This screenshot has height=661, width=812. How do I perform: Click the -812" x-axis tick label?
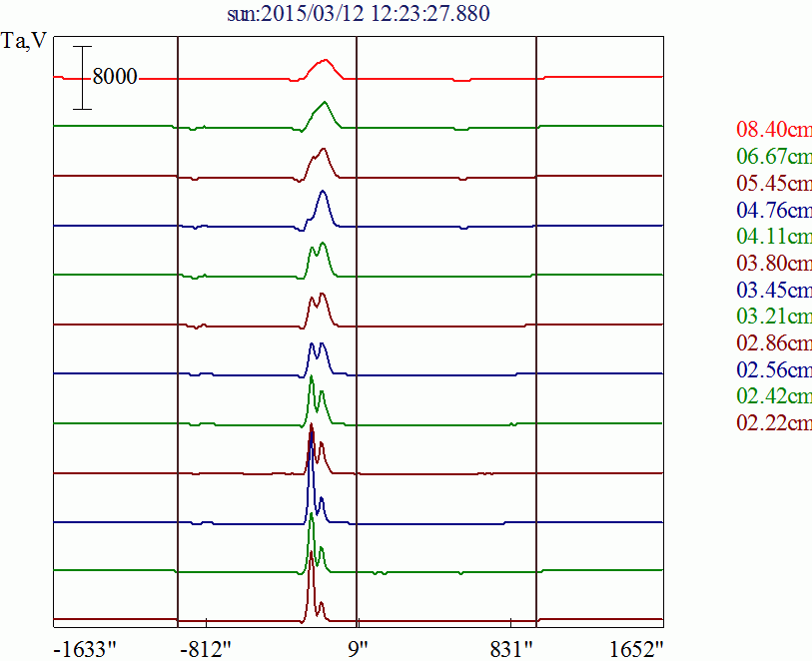[x=206, y=650]
